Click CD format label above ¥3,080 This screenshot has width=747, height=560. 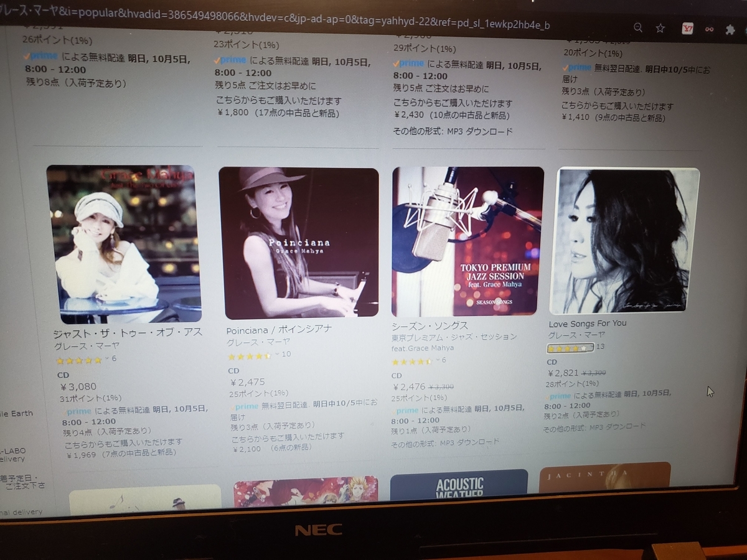click(x=63, y=375)
